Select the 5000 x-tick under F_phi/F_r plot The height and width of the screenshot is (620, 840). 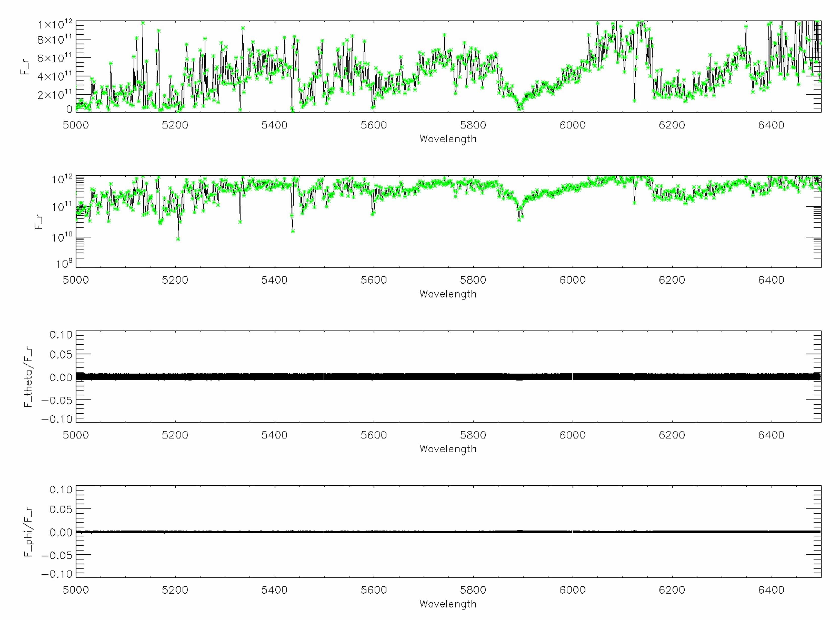[x=76, y=590]
